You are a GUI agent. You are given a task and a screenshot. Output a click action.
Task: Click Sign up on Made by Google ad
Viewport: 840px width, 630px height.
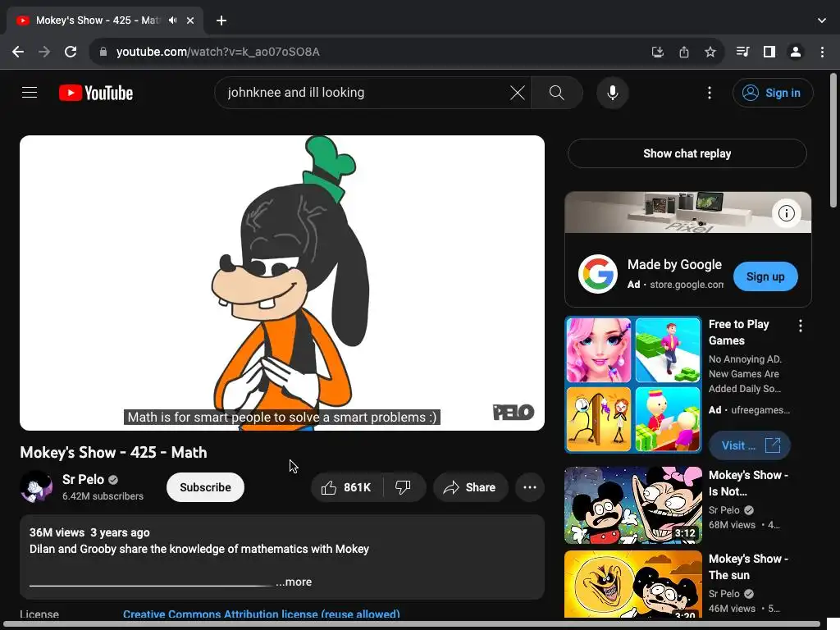[765, 276]
